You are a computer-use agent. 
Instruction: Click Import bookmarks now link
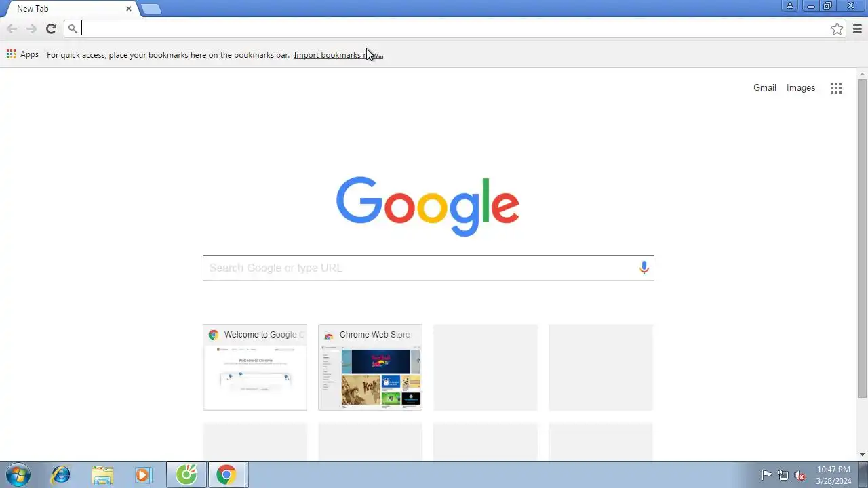pos(338,55)
